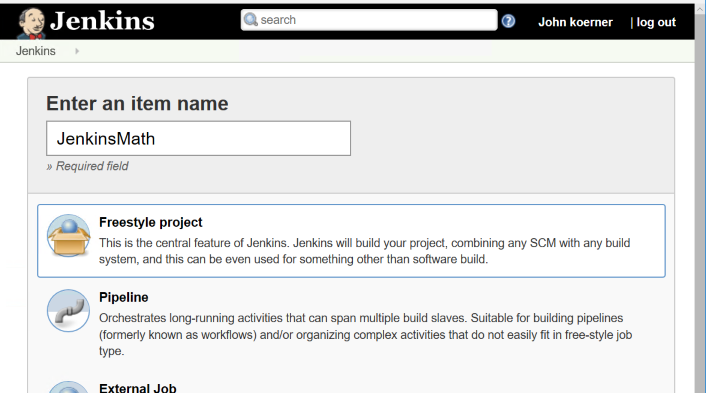706x393 pixels.
Task: Click the Pipeline description paragraph
Action: pyautogui.click(x=366, y=334)
